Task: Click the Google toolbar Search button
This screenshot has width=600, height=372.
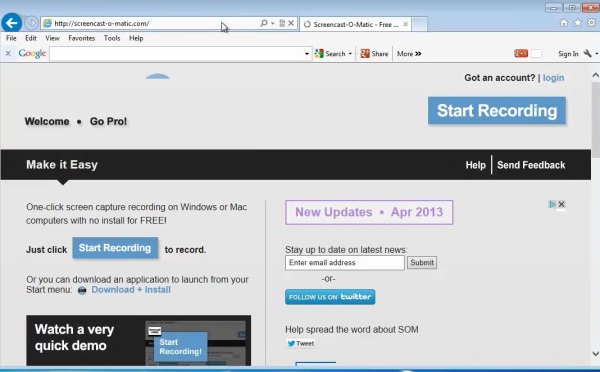Action: pyautogui.click(x=330, y=54)
